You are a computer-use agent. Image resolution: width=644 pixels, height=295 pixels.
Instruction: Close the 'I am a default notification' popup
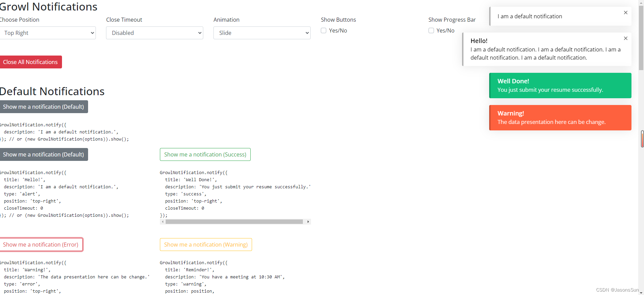[x=626, y=13]
